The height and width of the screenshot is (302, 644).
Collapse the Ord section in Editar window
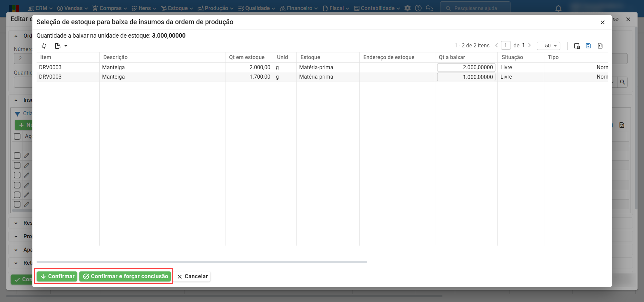point(16,36)
